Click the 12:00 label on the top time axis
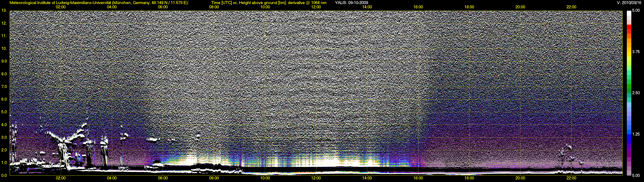Screen dimensions: 644x182 point(316,7)
